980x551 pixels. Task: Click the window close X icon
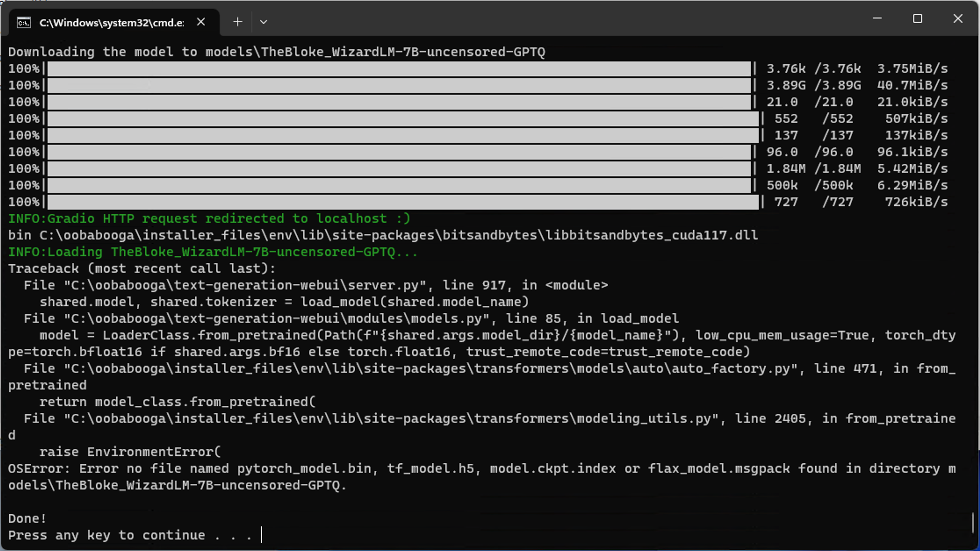958,18
